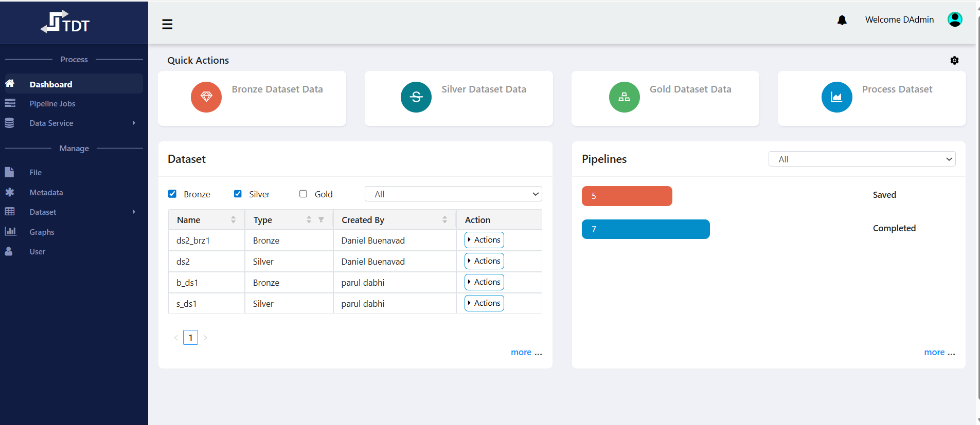The height and width of the screenshot is (425, 980).
Task: Open Pipeline Jobs in sidebar
Action: click(52, 104)
